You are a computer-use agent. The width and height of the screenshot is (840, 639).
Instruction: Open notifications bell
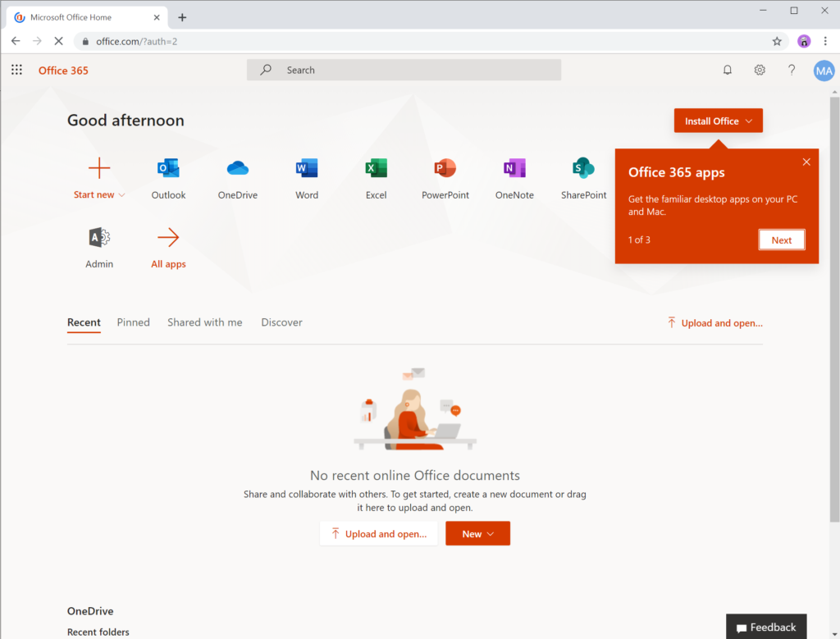click(x=727, y=70)
